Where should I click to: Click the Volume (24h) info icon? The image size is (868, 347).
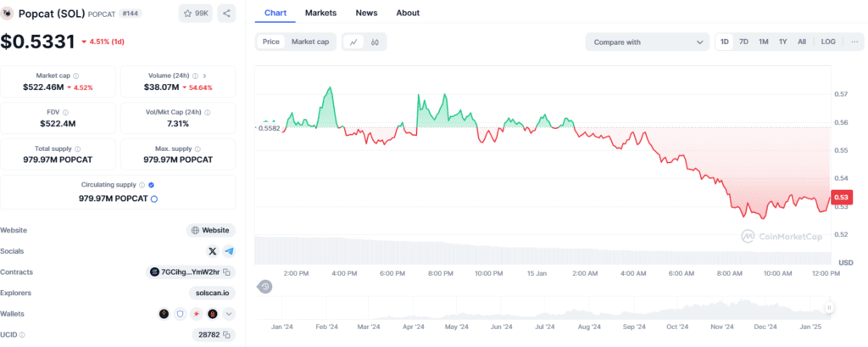(x=194, y=76)
